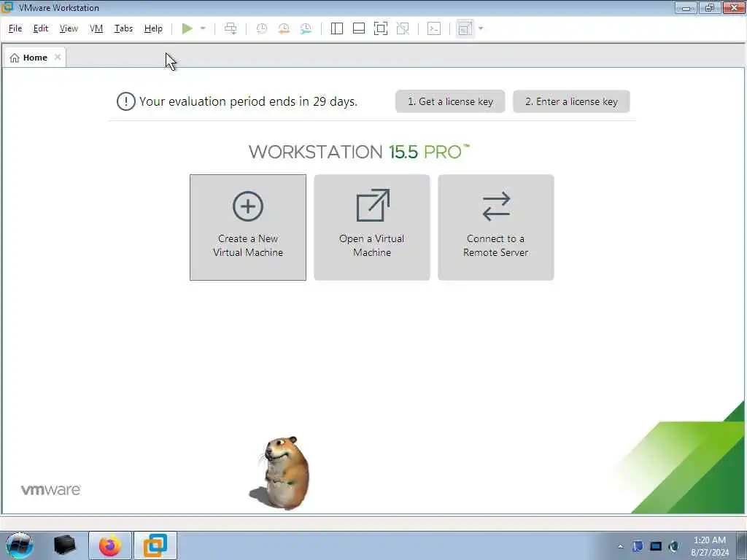Open the Snapshot Manager icon
Screen dimensions: 747x560
(306, 28)
